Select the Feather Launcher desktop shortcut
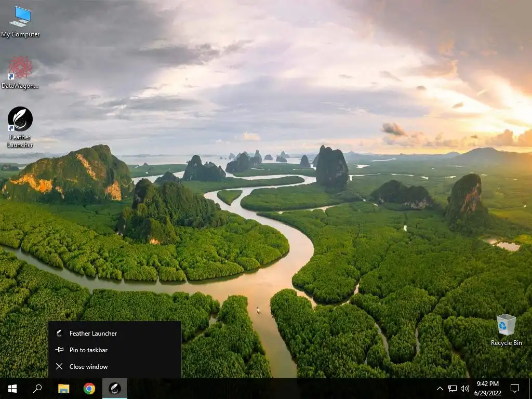The width and height of the screenshot is (532, 399). point(20,127)
